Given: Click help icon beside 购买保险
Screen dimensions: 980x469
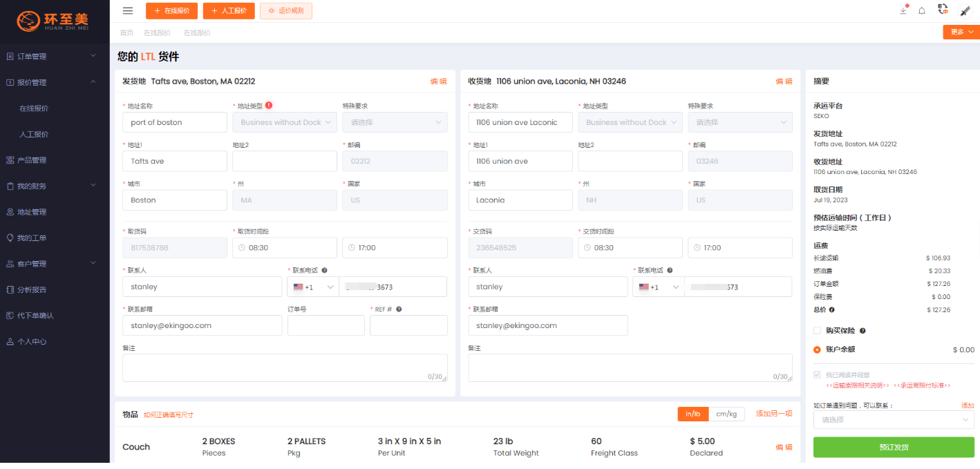Looking at the screenshot, I should tap(863, 331).
